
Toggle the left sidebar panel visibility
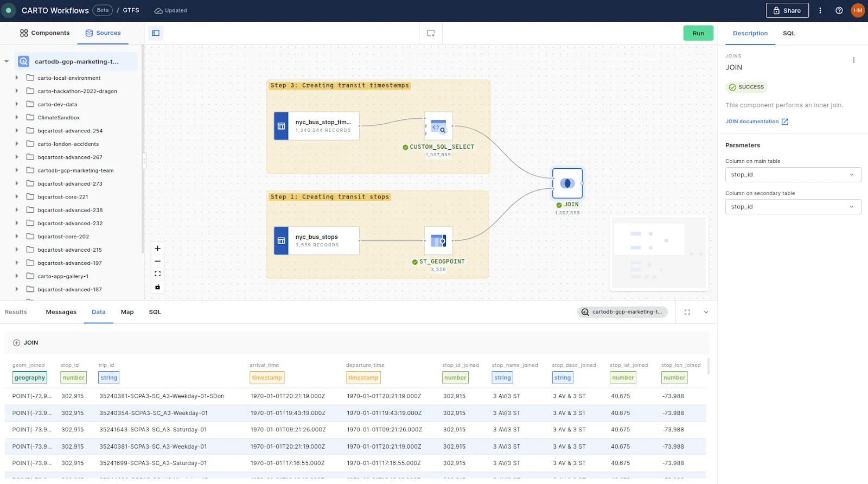pos(156,33)
